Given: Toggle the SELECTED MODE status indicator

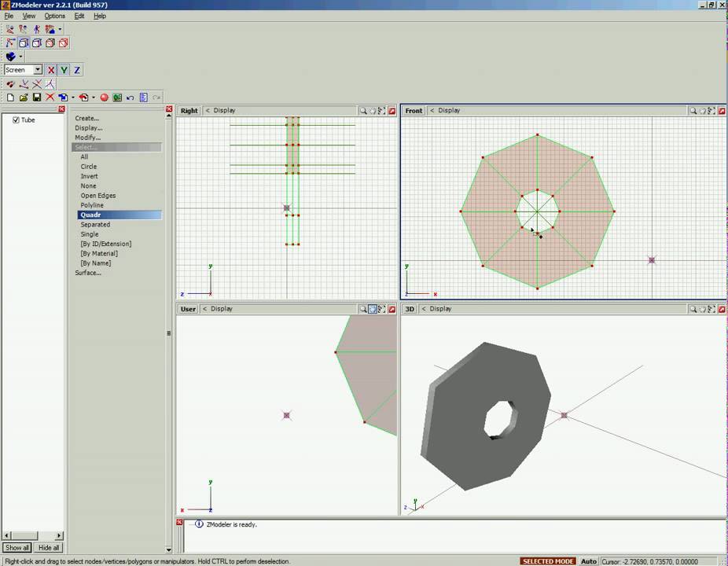Looking at the screenshot, I should pos(548,561).
